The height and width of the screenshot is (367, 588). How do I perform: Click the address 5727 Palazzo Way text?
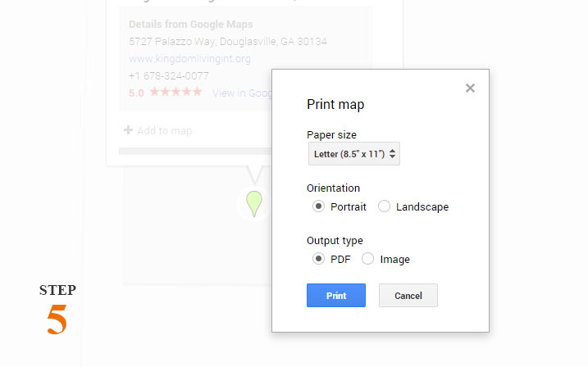[228, 41]
